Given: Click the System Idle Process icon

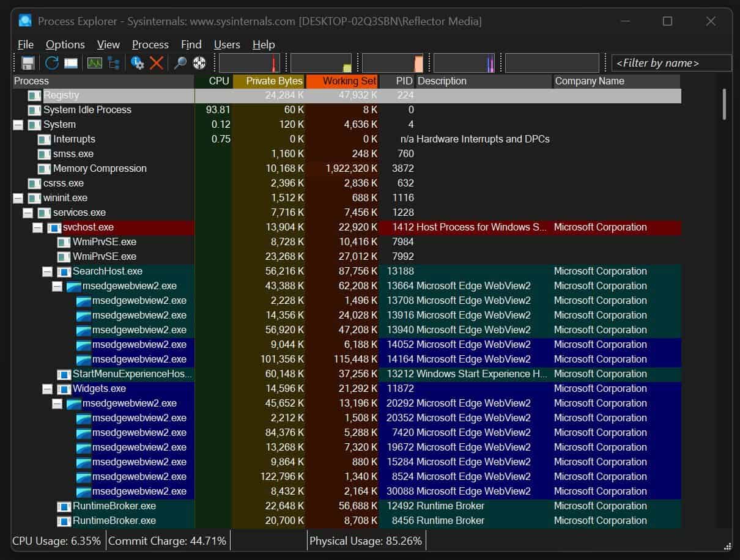Looking at the screenshot, I should pos(34,110).
